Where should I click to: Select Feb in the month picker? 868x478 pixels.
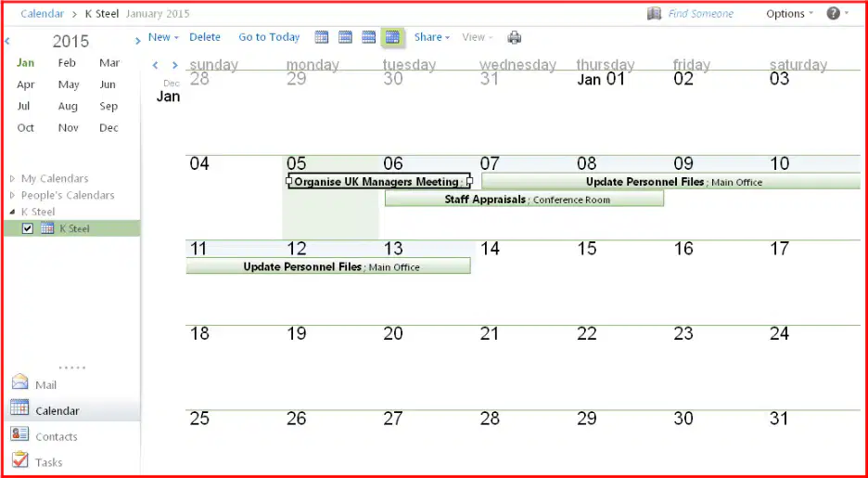click(x=67, y=62)
